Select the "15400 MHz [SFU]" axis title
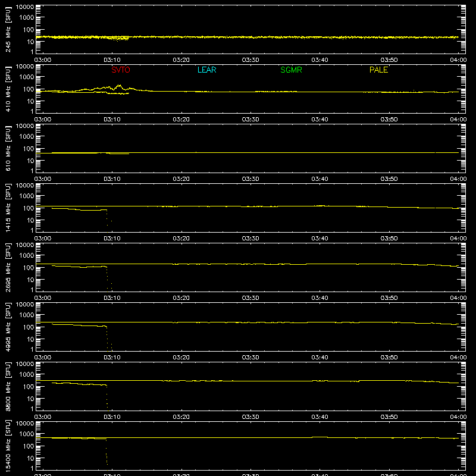The width and height of the screenshot is (476, 476). [x=8, y=446]
